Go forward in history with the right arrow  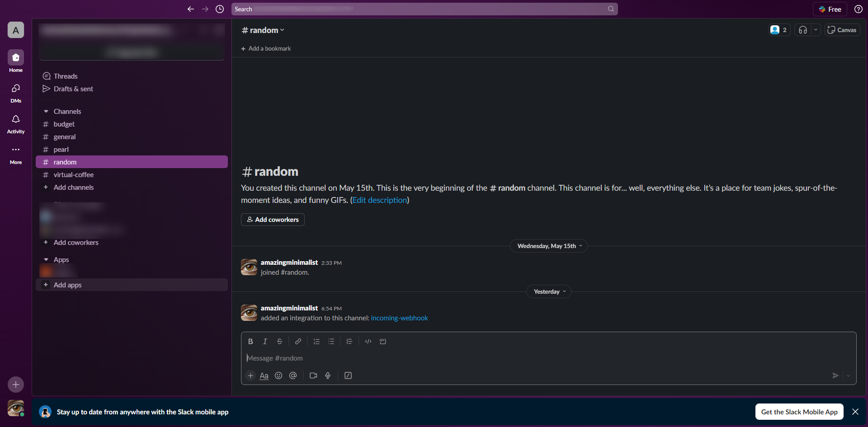coord(205,9)
